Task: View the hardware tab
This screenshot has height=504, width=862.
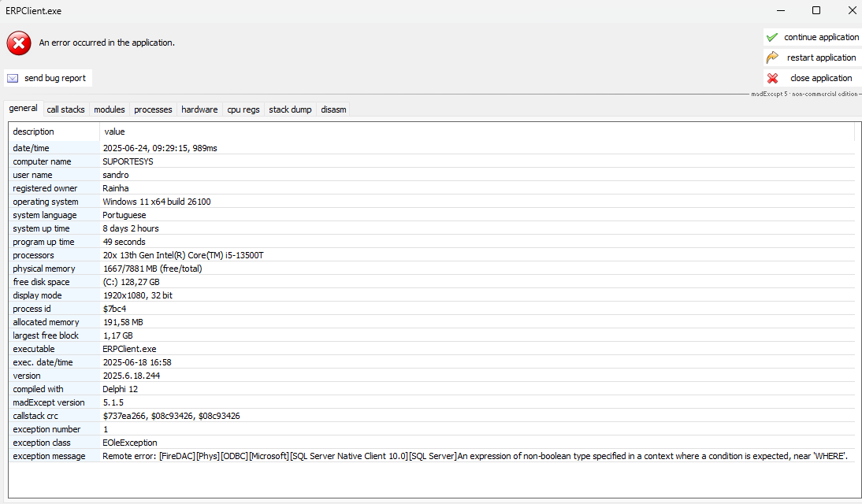Action: point(199,109)
